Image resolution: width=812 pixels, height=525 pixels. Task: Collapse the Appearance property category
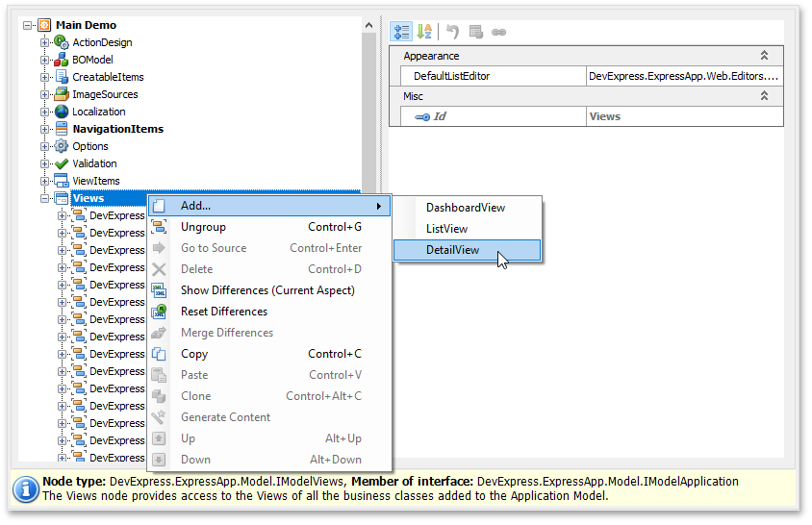tap(764, 56)
